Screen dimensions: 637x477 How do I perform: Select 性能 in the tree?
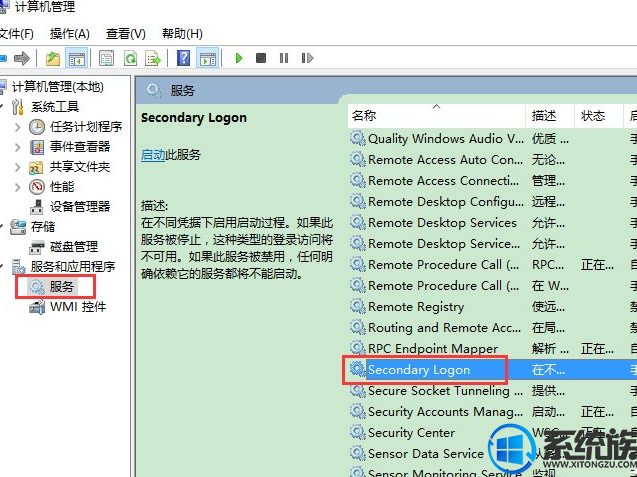click(62, 186)
